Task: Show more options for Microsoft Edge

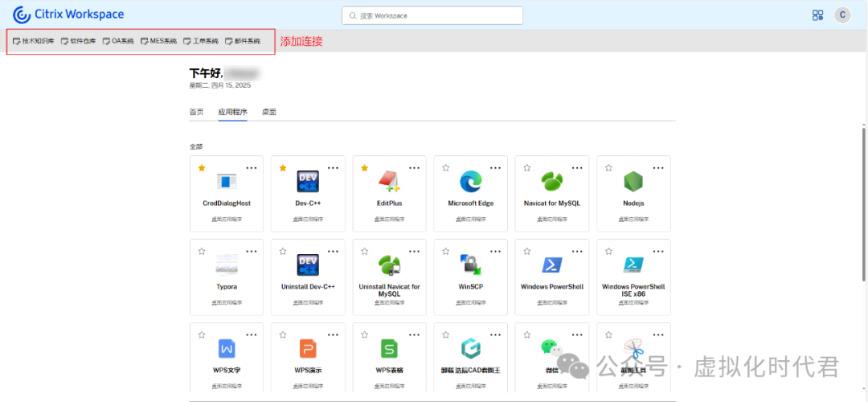Action: [495, 168]
